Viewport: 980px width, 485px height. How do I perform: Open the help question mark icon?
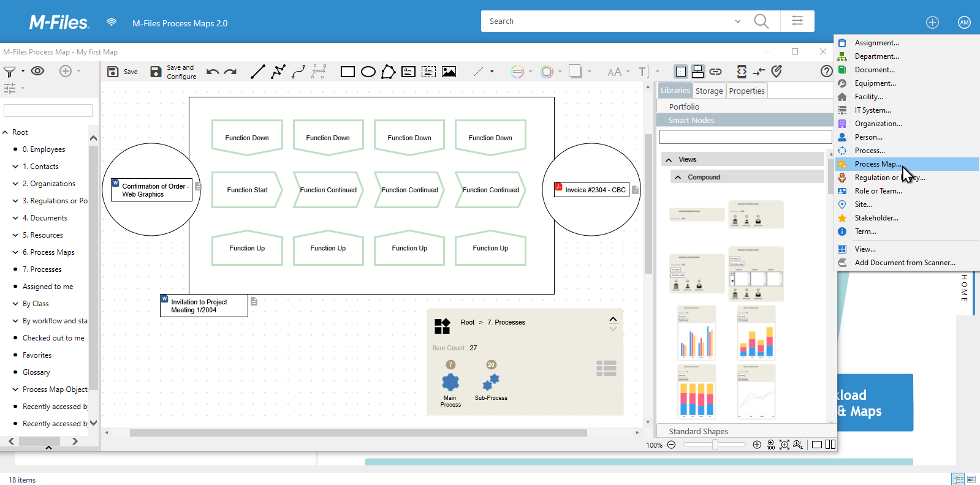pos(826,71)
